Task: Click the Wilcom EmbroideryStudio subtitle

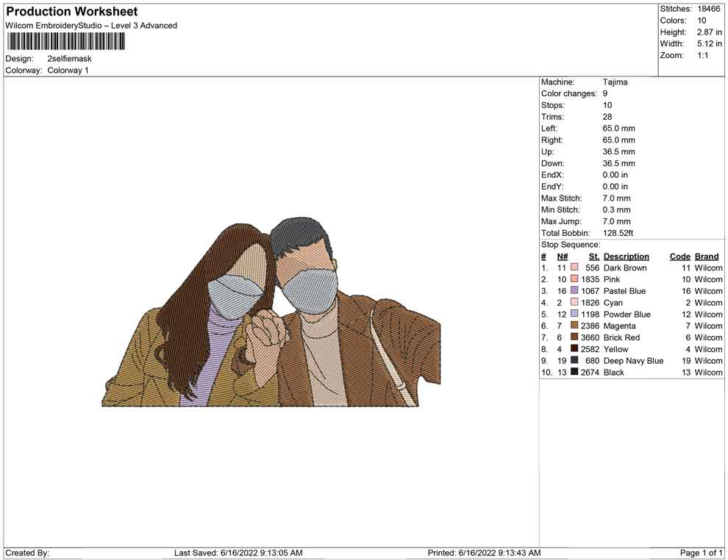Action: tap(91, 26)
